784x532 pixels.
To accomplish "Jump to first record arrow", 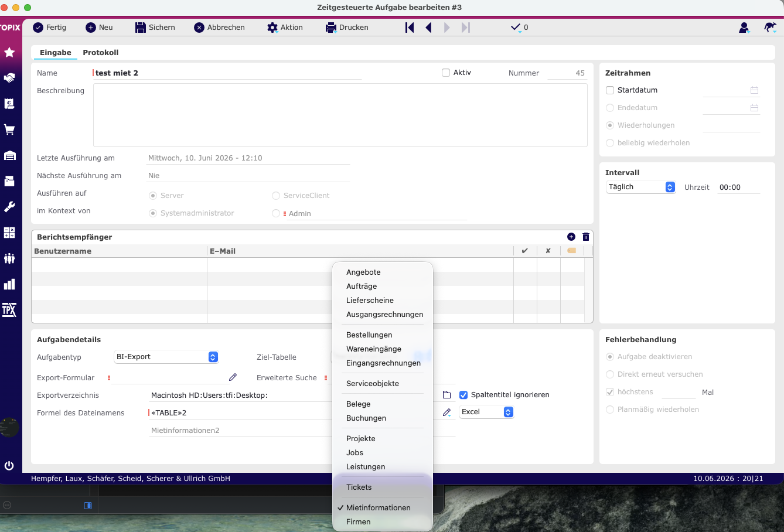I will [410, 28].
